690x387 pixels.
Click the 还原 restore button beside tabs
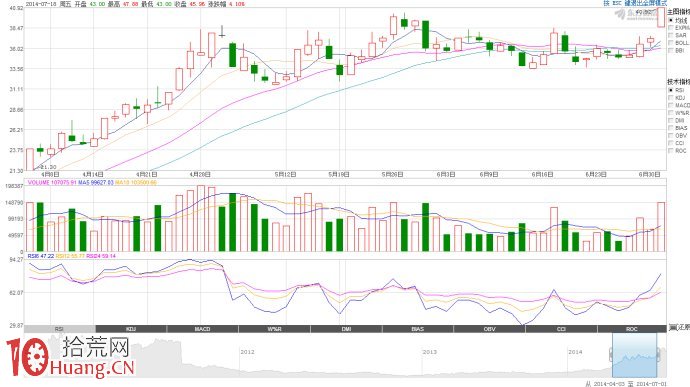coord(679,329)
